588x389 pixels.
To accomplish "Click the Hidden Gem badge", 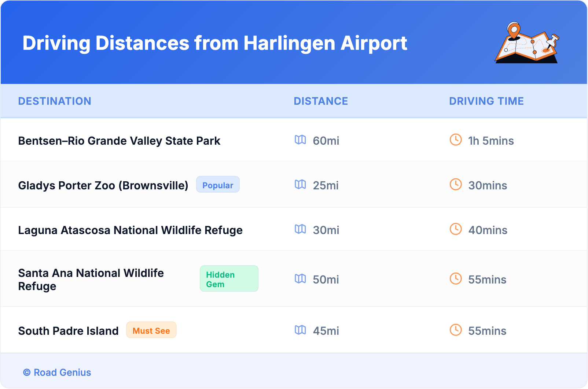I will click(x=229, y=279).
